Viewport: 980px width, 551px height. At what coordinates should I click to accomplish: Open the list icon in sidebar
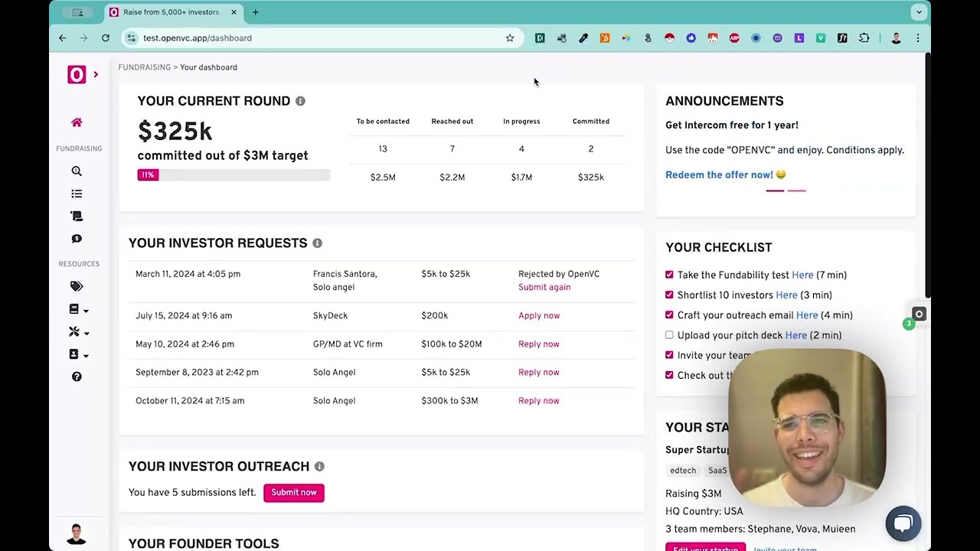77,194
